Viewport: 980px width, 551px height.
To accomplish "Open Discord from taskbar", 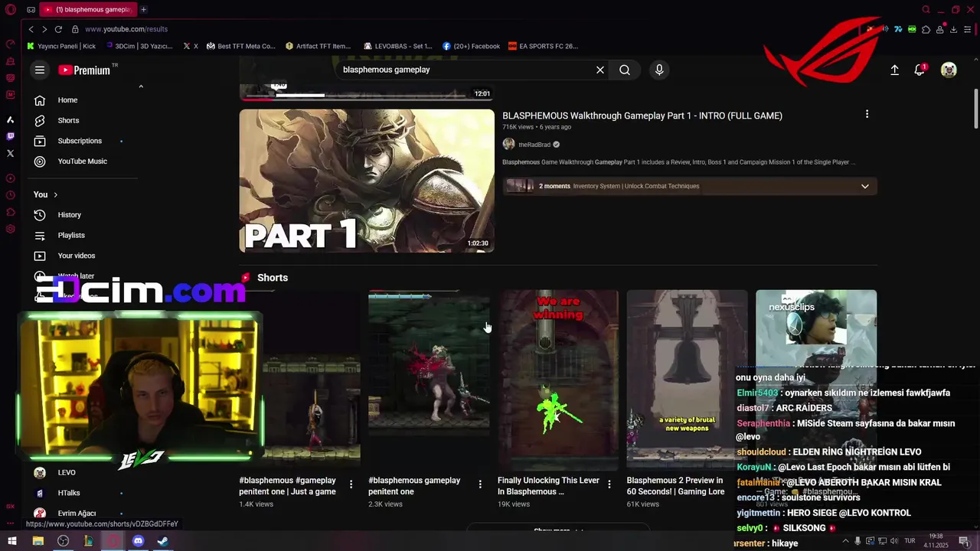I will [138, 541].
